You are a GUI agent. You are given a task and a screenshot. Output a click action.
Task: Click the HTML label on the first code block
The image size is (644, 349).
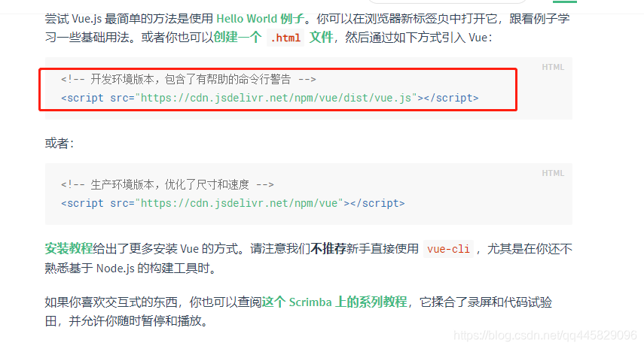click(x=553, y=67)
